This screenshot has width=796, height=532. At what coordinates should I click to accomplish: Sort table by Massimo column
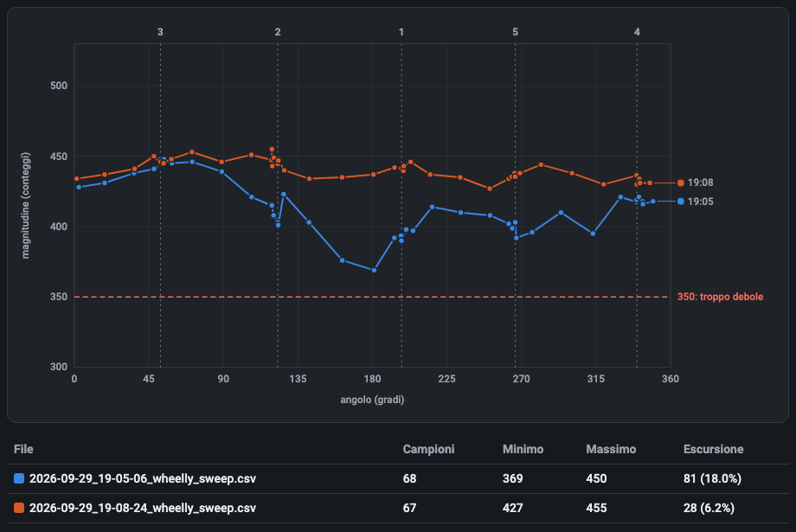(x=611, y=449)
